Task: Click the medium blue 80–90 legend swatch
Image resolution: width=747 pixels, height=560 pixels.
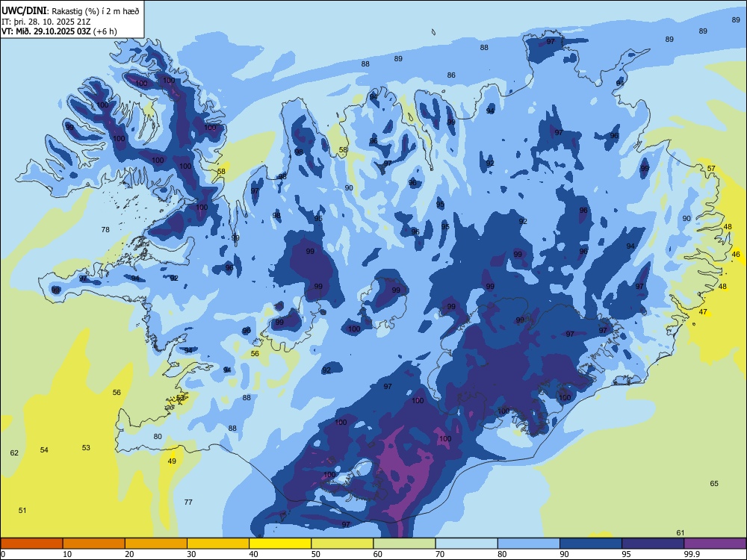Action: point(529,544)
